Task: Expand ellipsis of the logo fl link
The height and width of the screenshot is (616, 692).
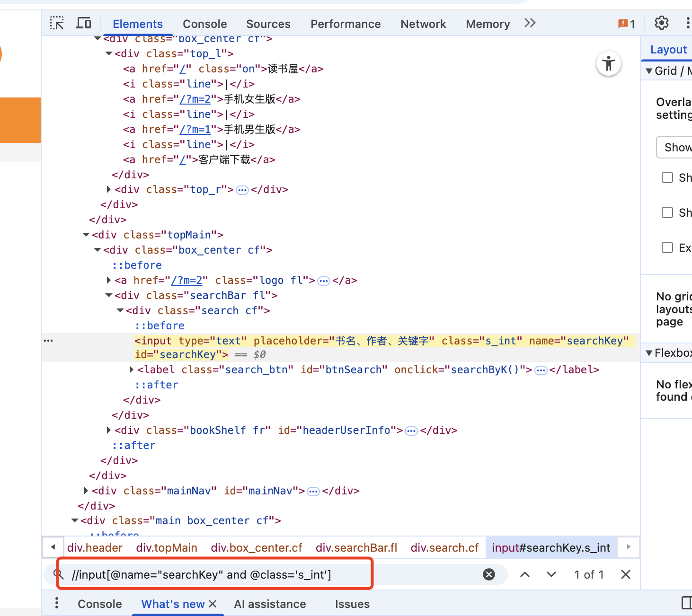Action: click(324, 281)
